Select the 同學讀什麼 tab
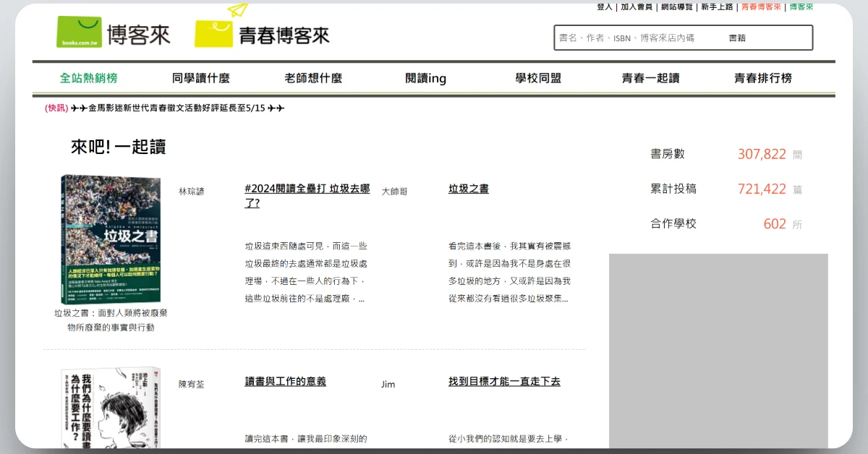 click(201, 78)
